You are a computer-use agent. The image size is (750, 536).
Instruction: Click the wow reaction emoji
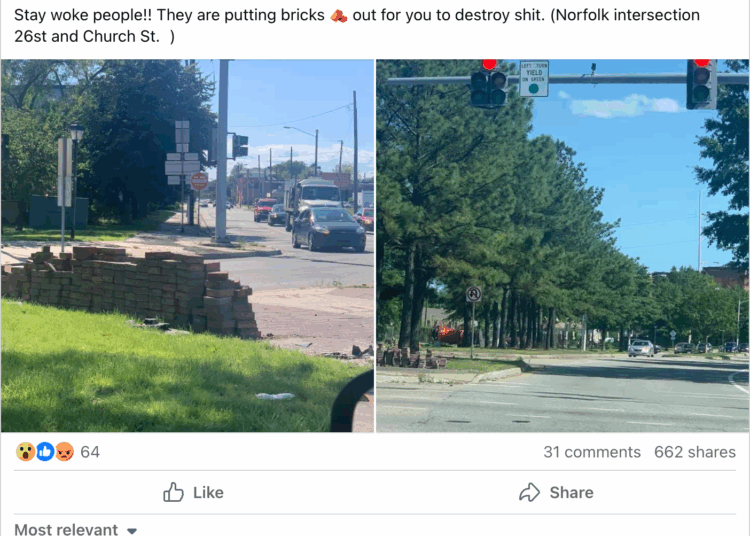(x=25, y=452)
